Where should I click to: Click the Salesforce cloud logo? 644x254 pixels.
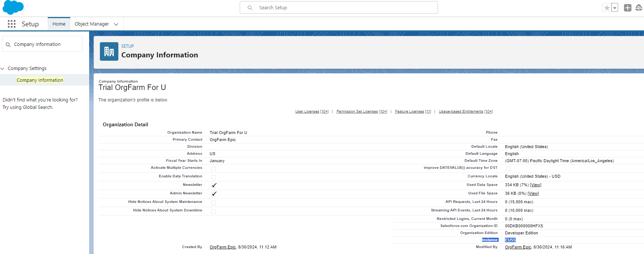13,7
